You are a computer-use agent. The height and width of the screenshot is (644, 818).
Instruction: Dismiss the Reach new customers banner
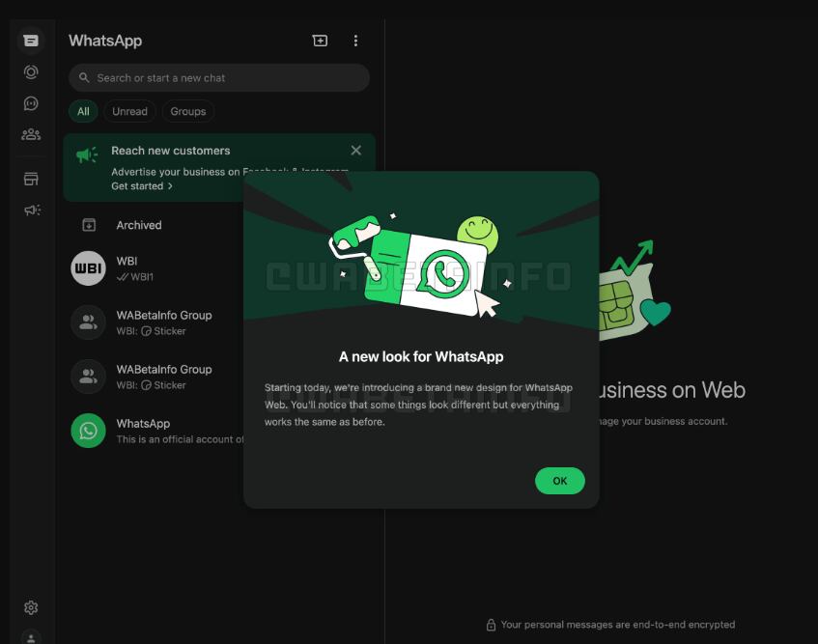pos(355,150)
